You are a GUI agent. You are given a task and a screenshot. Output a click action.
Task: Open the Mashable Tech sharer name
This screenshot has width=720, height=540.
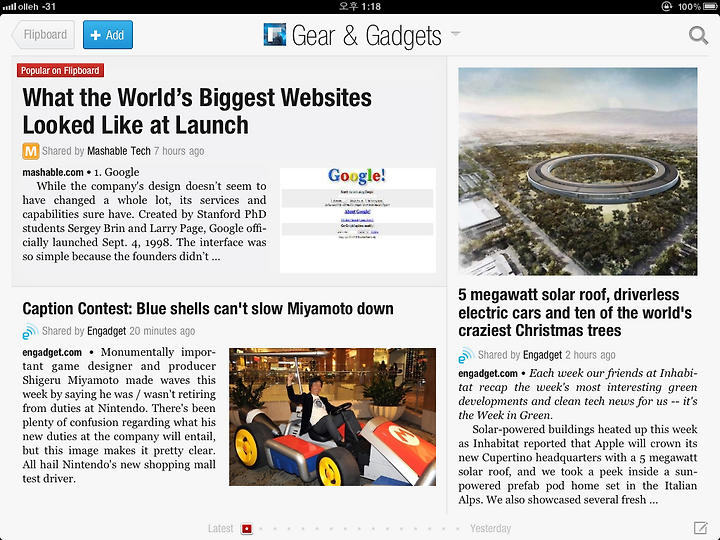tap(119, 151)
